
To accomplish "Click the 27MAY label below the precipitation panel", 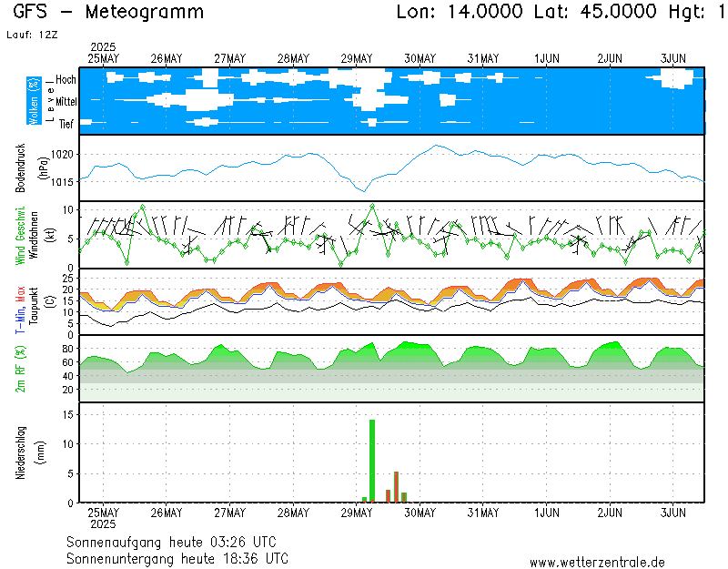I will [230, 513].
